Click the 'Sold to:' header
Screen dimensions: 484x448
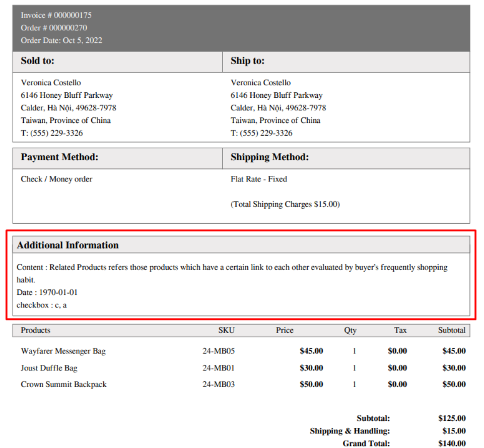point(37,61)
